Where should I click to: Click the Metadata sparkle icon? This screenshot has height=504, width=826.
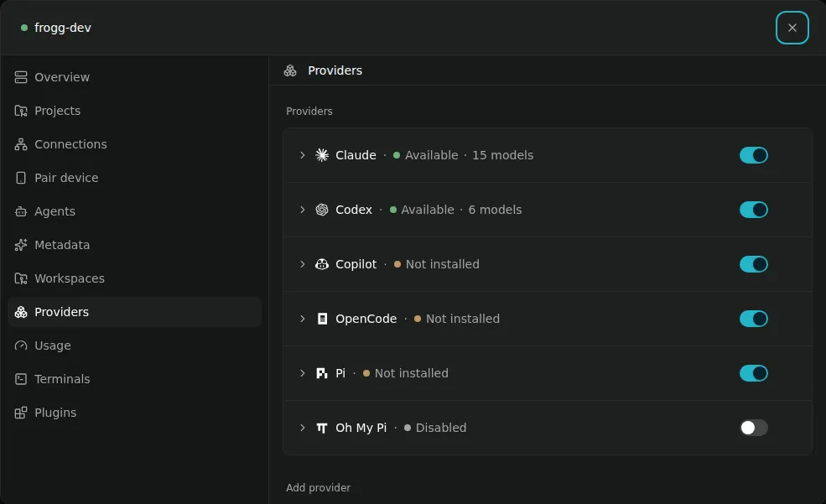[x=20, y=245]
